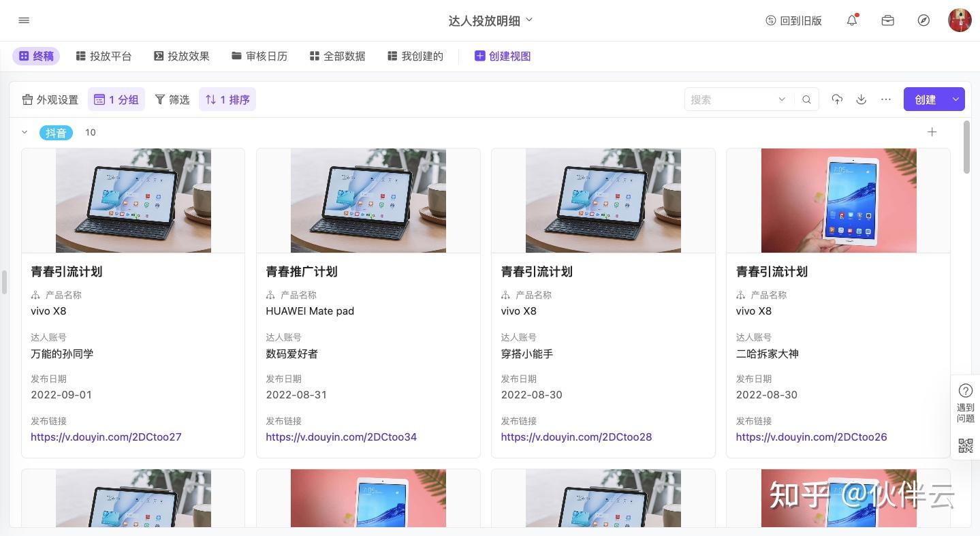980x536 pixels.
Task: Open the compass explore icon
Action: 923,20
